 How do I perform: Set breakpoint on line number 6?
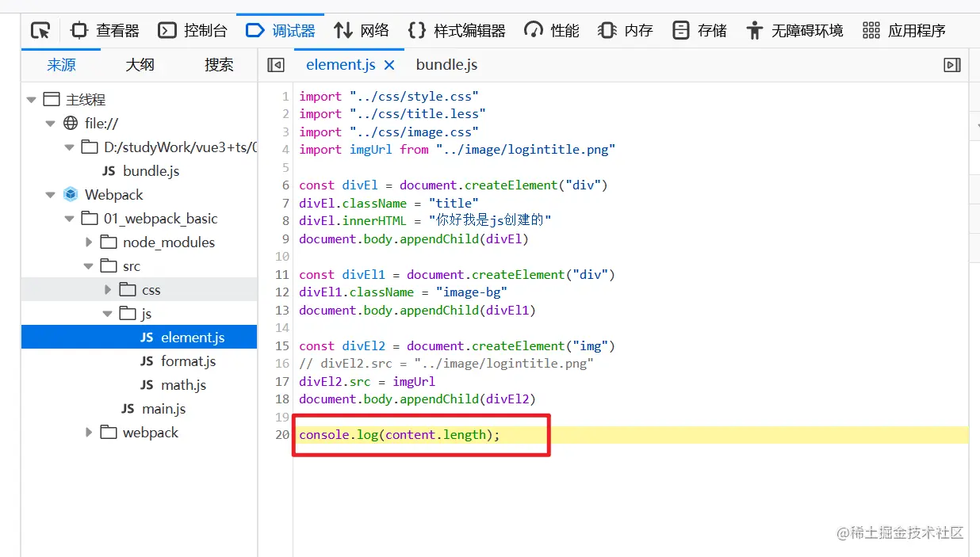[285, 185]
